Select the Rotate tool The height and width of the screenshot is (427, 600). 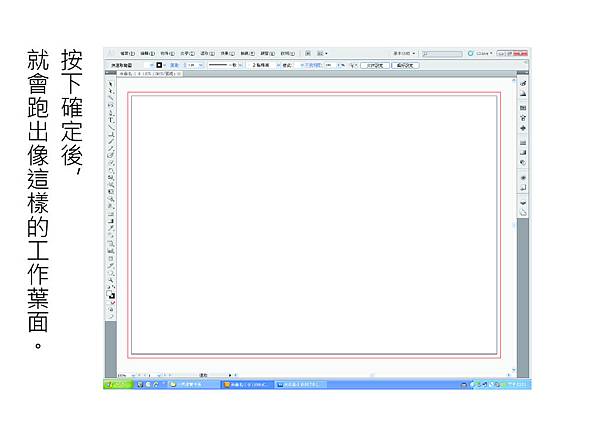111,170
